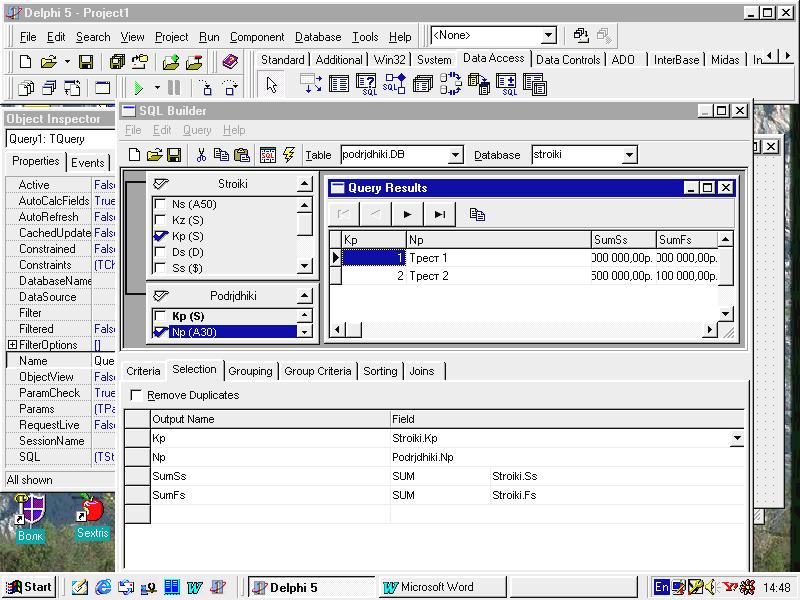Click the Cut scissors icon in SQL Builder

pos(201,155)
